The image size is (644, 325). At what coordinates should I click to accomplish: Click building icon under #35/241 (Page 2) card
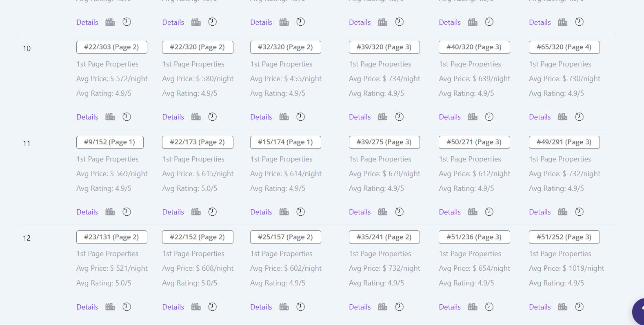383,307
